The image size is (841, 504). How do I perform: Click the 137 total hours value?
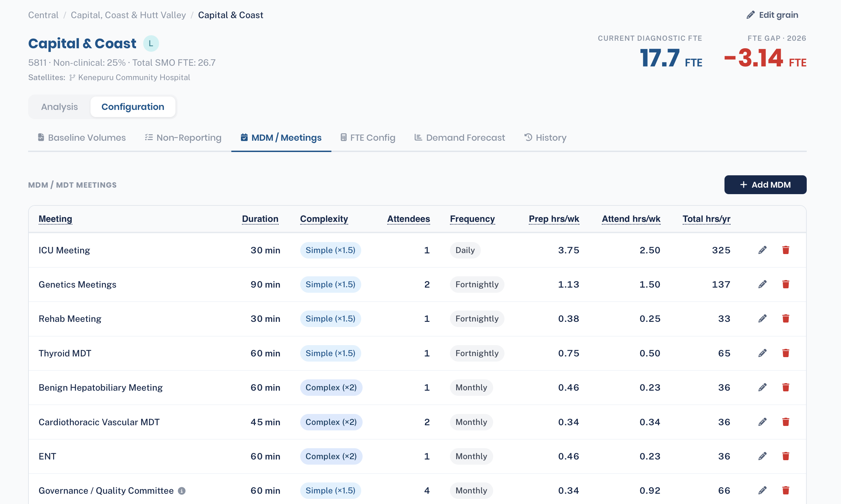(721, 285)
